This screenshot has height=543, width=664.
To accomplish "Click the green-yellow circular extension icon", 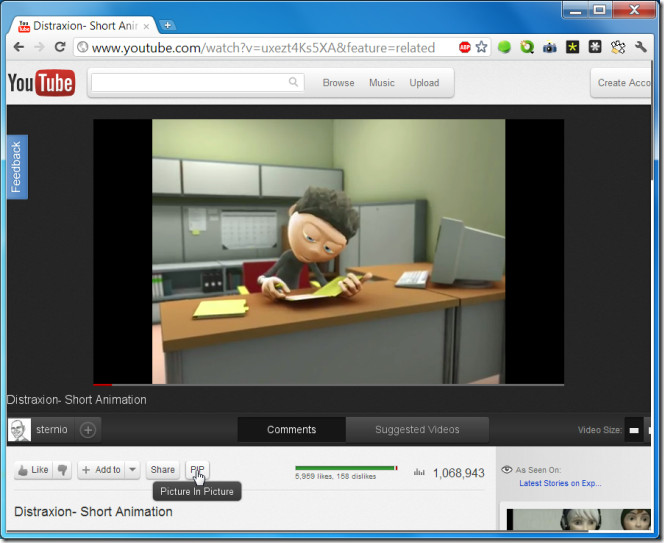I will point(527,47).
